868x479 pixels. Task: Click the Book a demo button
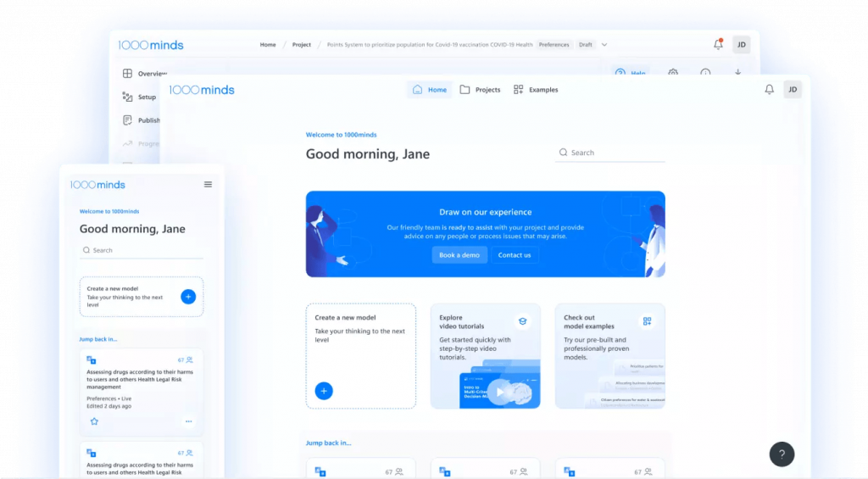tap(459, 254)
